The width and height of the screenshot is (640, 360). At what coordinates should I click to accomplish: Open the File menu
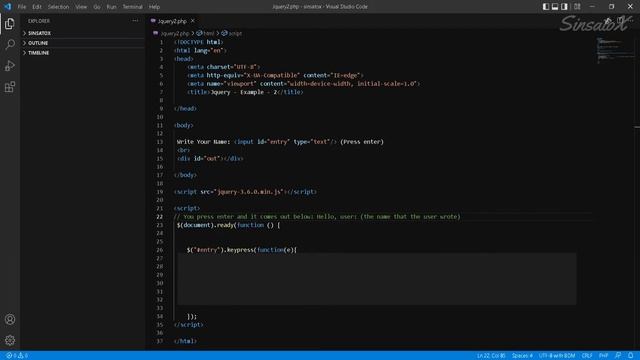pos(22,7)
